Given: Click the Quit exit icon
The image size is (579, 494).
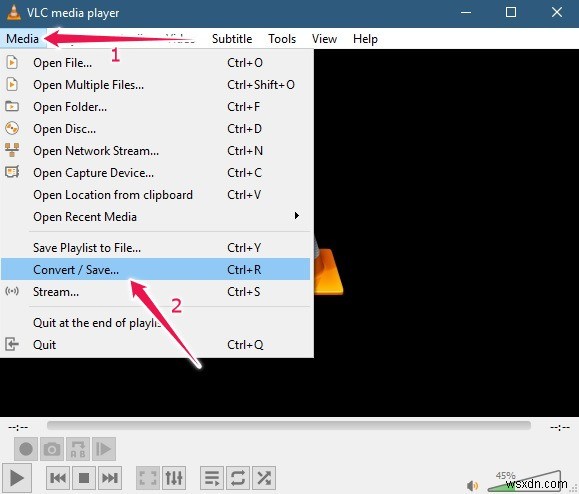Looking at the screenshot, I should pyautogui.click(x=12, y=344).
